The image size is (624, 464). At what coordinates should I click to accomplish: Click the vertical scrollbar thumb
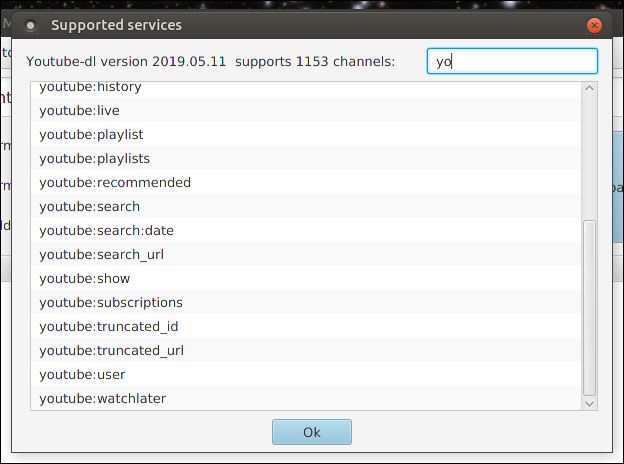589,306
